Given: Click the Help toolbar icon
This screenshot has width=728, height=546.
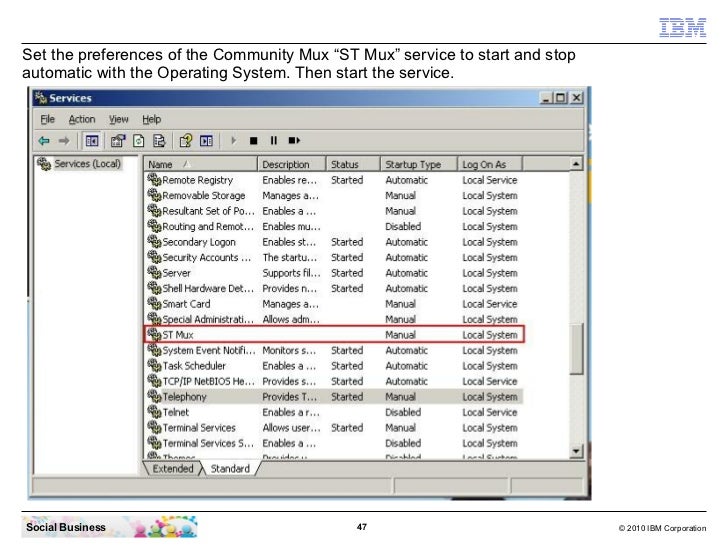Looking at the screenshot, I should (186, 140).
